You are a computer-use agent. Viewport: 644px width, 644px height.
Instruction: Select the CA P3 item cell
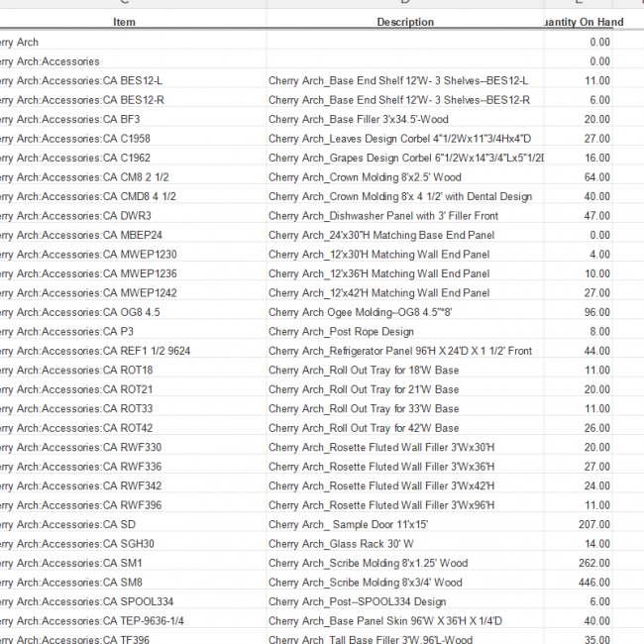(x=133, y=332)
